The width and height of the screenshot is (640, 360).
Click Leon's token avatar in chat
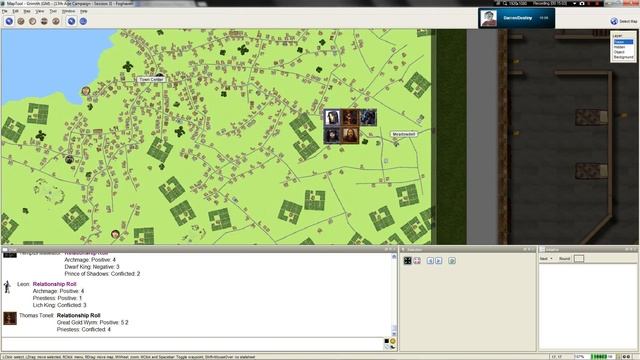click(x=7, y=287)
